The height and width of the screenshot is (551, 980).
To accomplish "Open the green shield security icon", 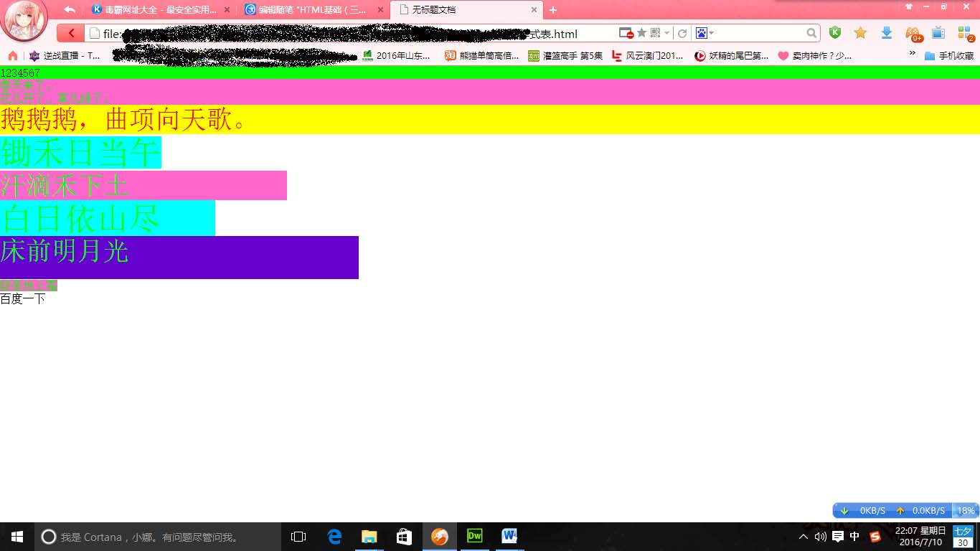I will pos(834,33).
